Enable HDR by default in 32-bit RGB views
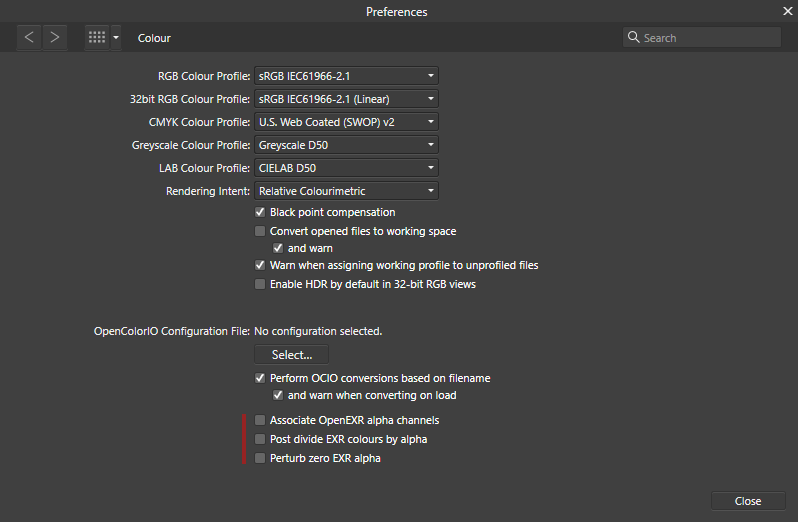Screen dimensions: 798x522 point(260,284)
